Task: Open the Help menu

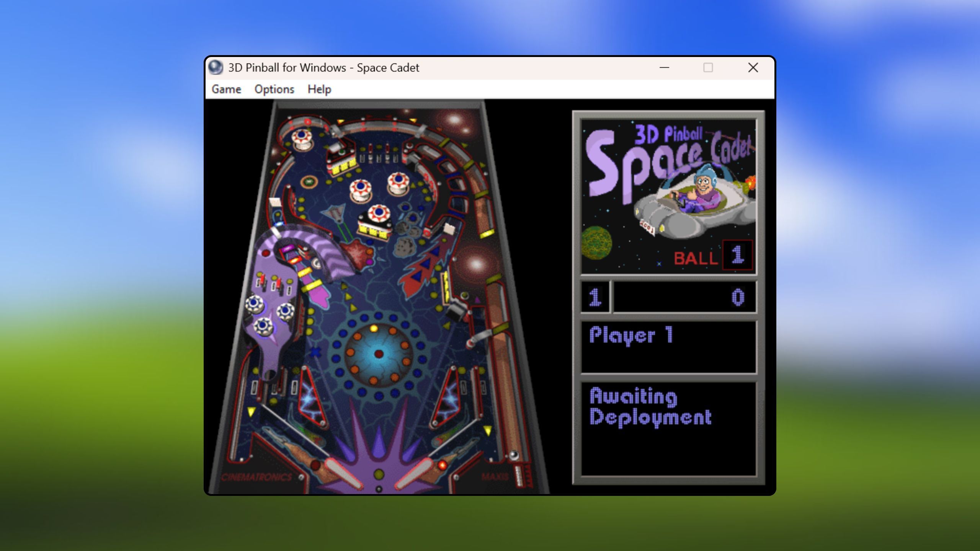Action: [319, 89]
